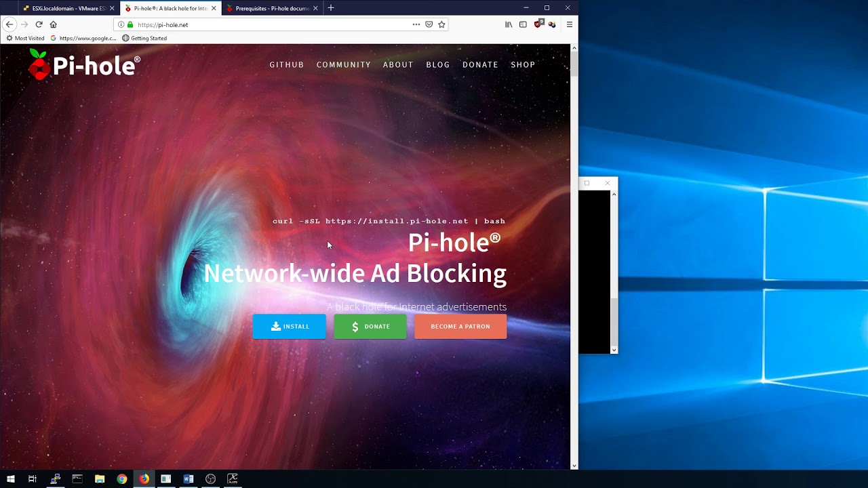The width and height of the screenshot is (868, 488).
Task: Click the extension icon next to uBlock
Action: click(552, 24)
